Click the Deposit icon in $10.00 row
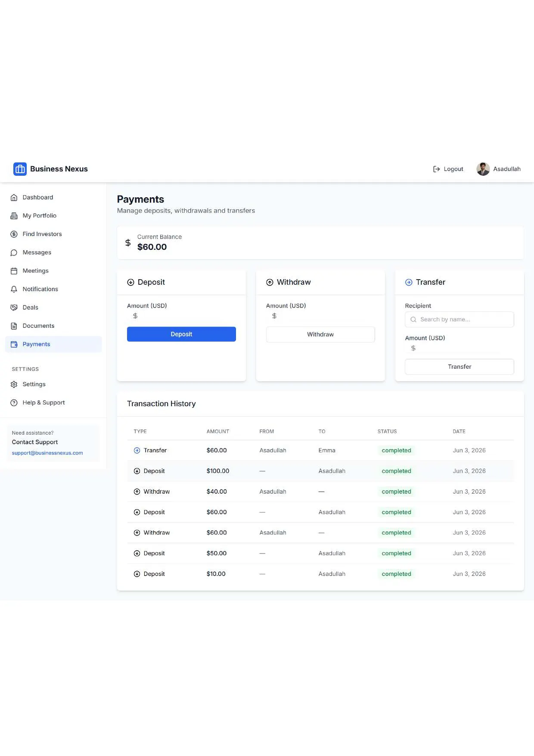 click(137, 574)
